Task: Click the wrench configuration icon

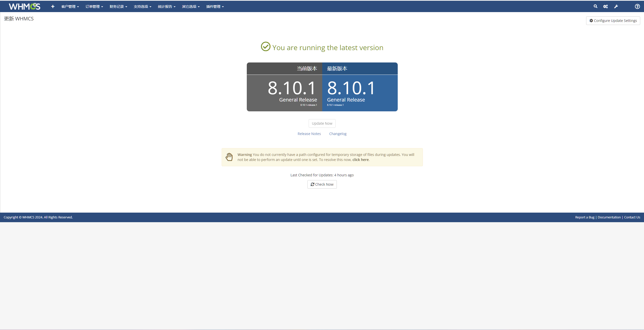Action: pyautogui.click(x=616, y=7)
